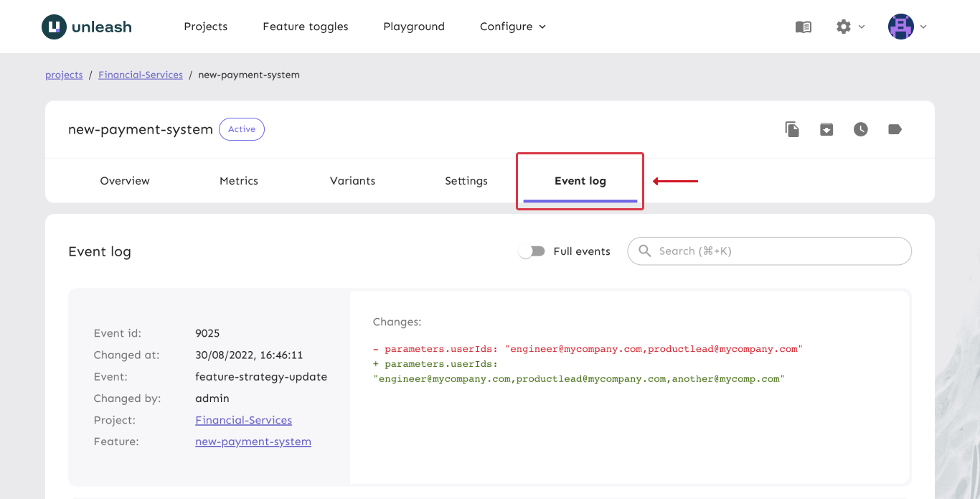Click the Active status badge
980x499 pixels.
coord(241,129)
